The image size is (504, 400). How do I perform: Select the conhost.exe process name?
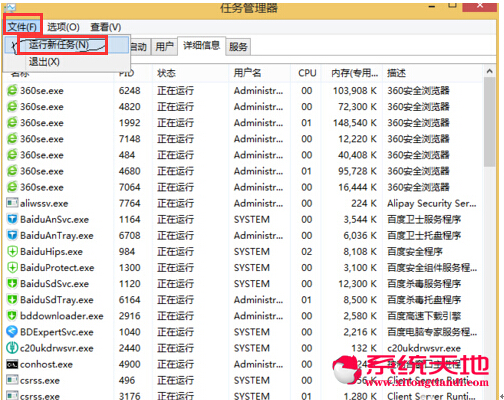[x=46, y=364]
